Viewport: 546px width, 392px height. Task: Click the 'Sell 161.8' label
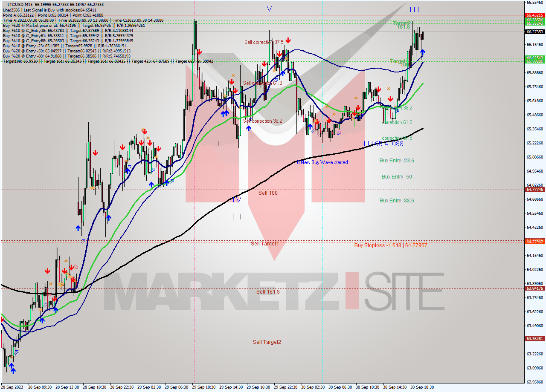click(x=268, y=292)
